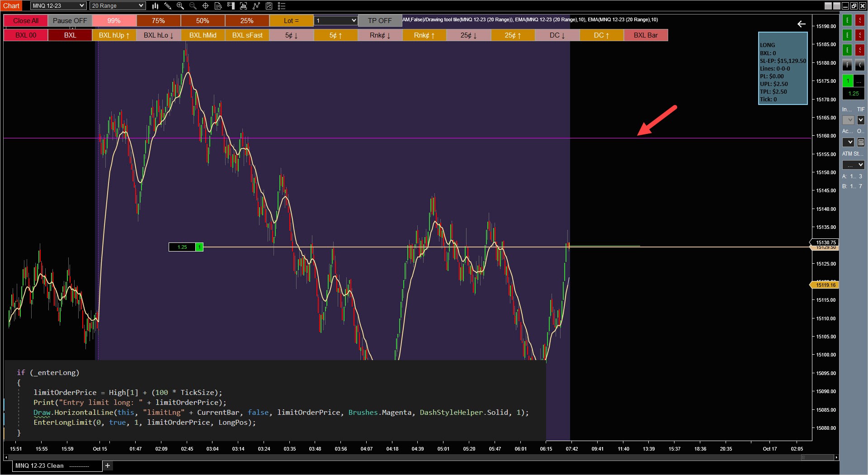Click the 5¢ down-arrow button
Screen dimensions: 868x475
tap(291, 35)
